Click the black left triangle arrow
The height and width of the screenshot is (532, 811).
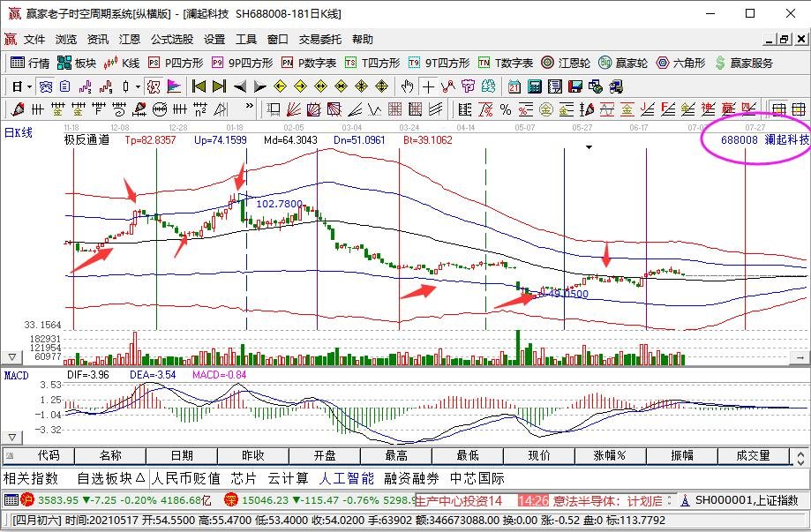239,86
